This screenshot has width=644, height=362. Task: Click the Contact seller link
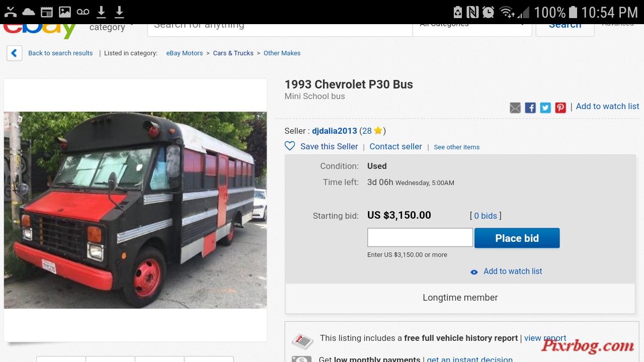[x=396, y=146]
